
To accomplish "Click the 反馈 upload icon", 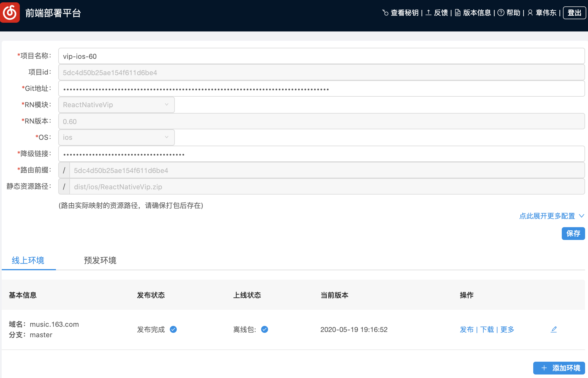I will pyautogui.click(x=428, y=13).
